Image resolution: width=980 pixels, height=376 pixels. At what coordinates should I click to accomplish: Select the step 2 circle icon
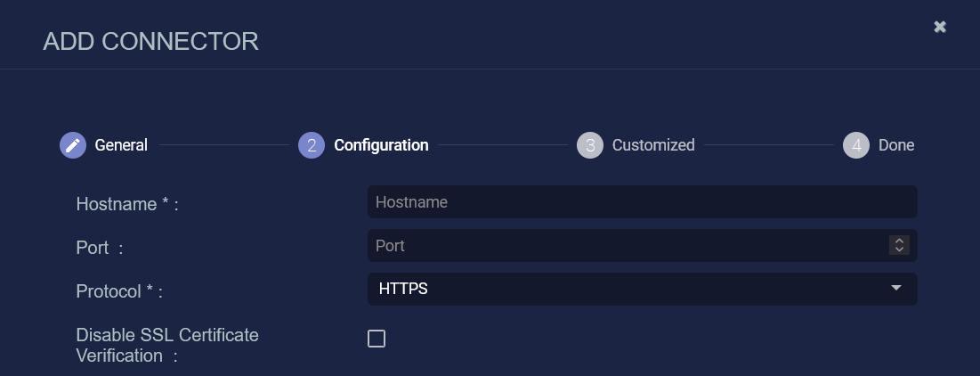(x=312, y=145)
